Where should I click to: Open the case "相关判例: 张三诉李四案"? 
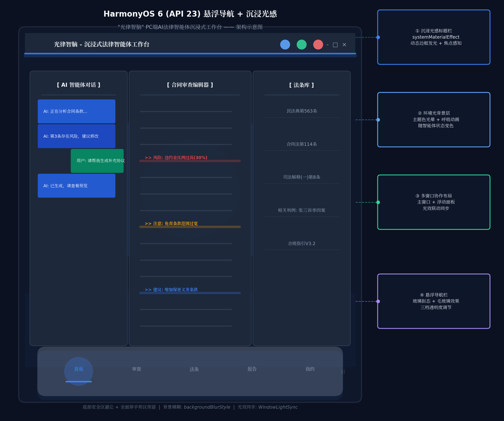tap(302, 210)
